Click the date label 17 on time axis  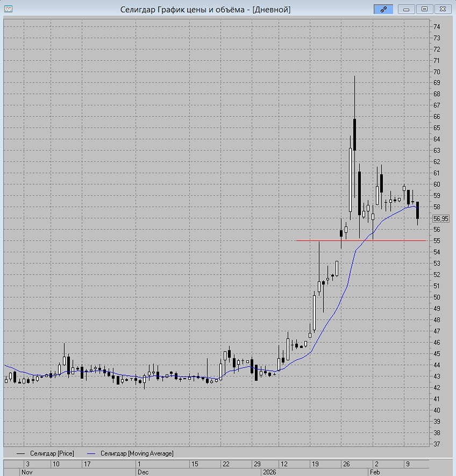tap(87, 464)
